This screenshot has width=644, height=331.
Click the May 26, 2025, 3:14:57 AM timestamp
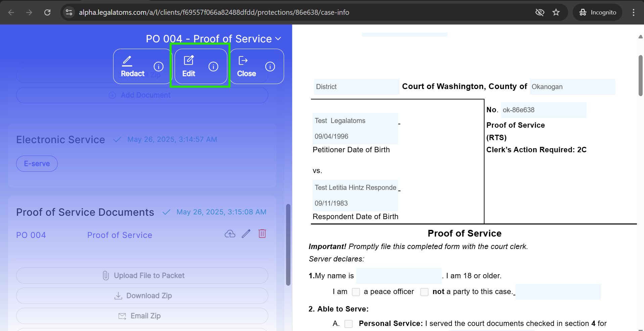172,139
